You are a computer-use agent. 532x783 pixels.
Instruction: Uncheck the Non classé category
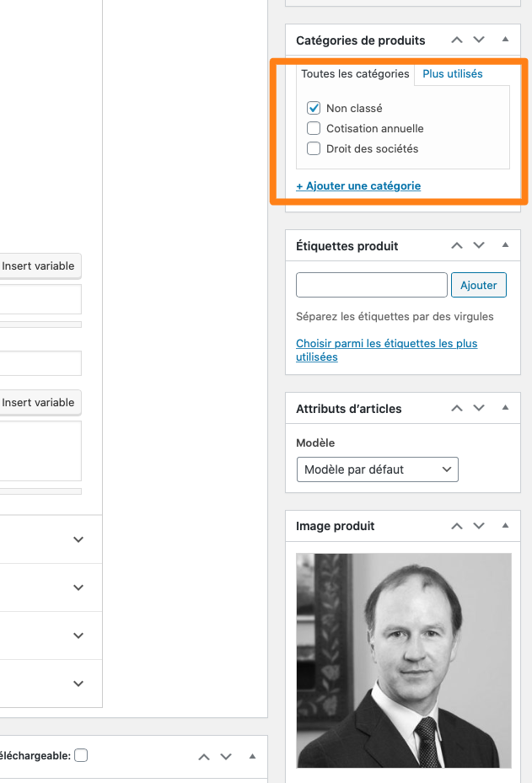tap(314, 108)
